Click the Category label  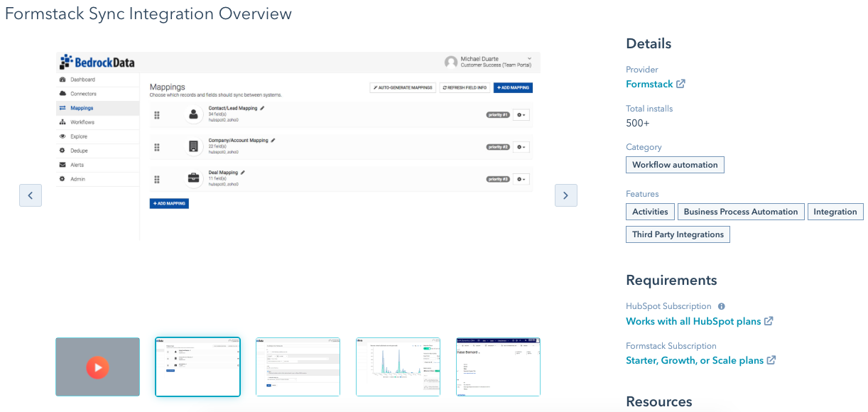tap(644, 147)
